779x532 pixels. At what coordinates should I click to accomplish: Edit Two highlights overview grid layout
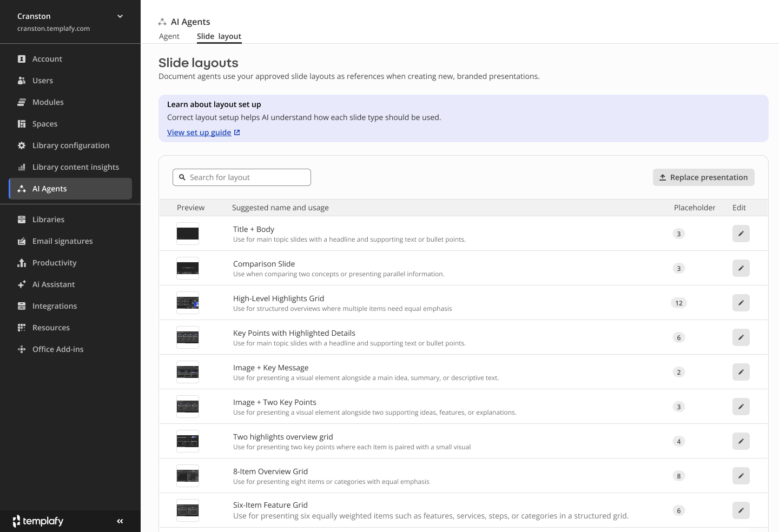click(x=741, y=441)
